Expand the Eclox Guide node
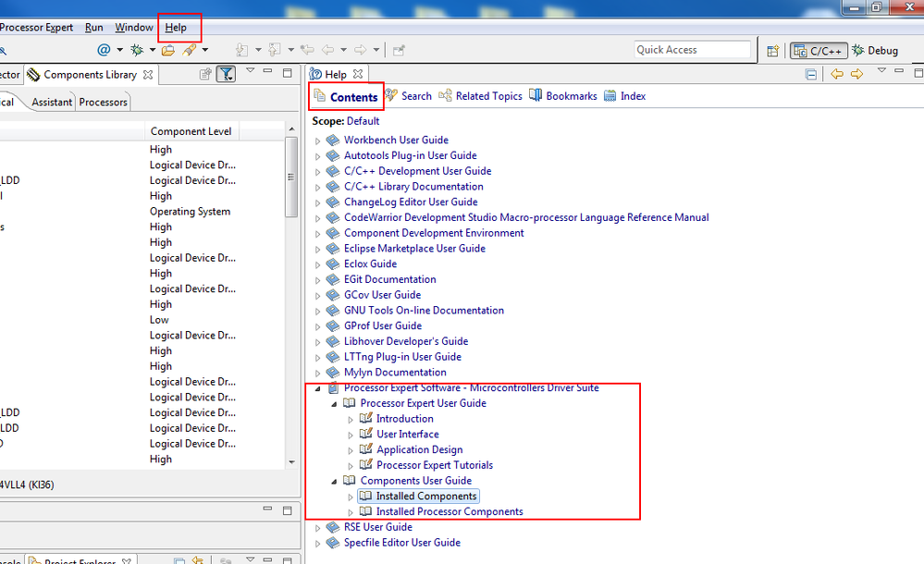 click(317, 264)
